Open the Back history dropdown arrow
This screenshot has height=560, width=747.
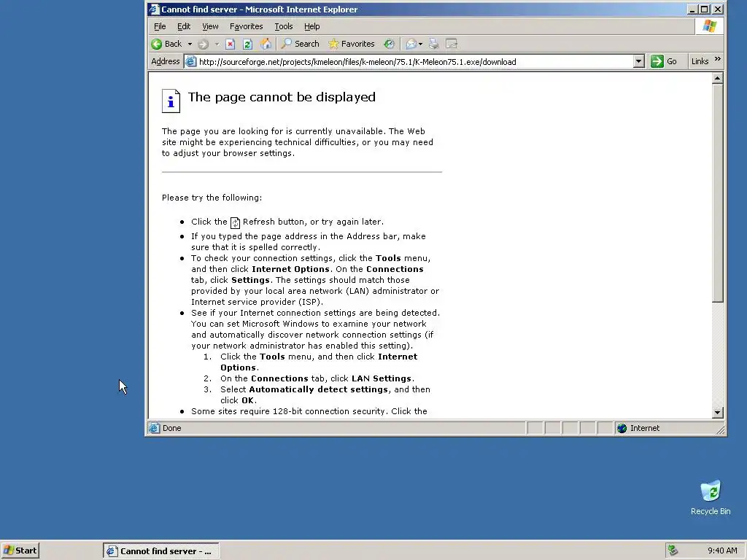[x=190, y=44]
